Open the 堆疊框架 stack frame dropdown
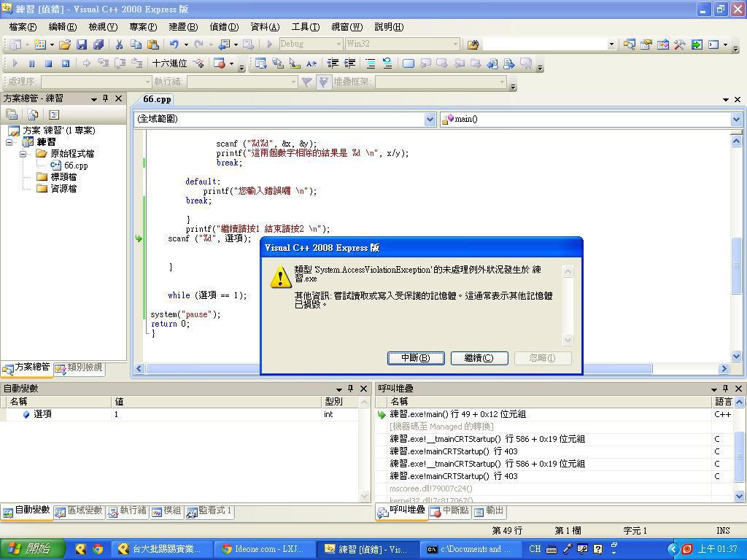The image size is (747, 560). click(x=502, y=82)
